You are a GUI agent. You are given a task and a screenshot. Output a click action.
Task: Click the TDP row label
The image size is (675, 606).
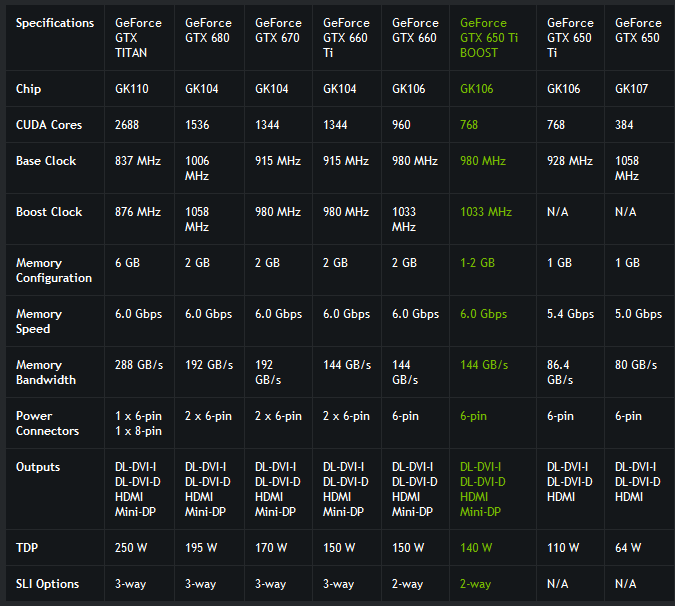[x=27, y=547]
